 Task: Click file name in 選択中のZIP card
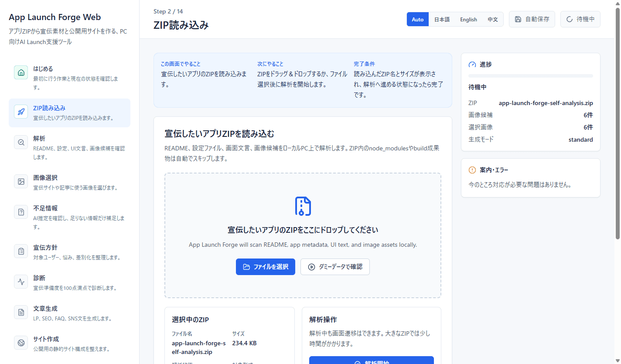tap(199, 347)
